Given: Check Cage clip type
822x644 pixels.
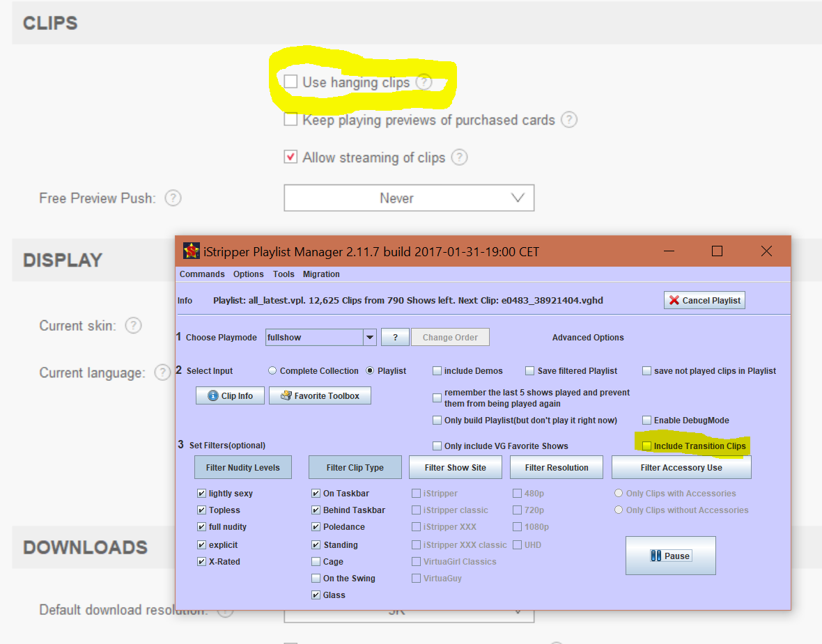Looking at the screenshot, I should (316, 562).
